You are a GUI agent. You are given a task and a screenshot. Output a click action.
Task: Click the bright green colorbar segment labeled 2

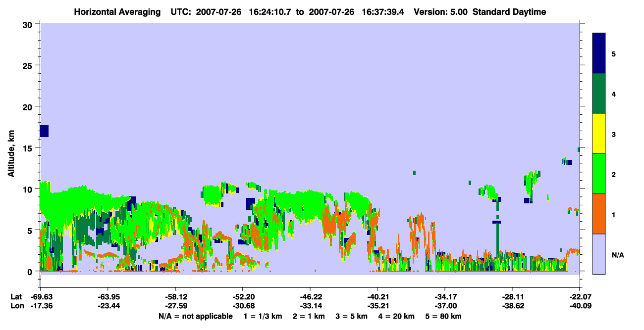click(x=599, y=174)
